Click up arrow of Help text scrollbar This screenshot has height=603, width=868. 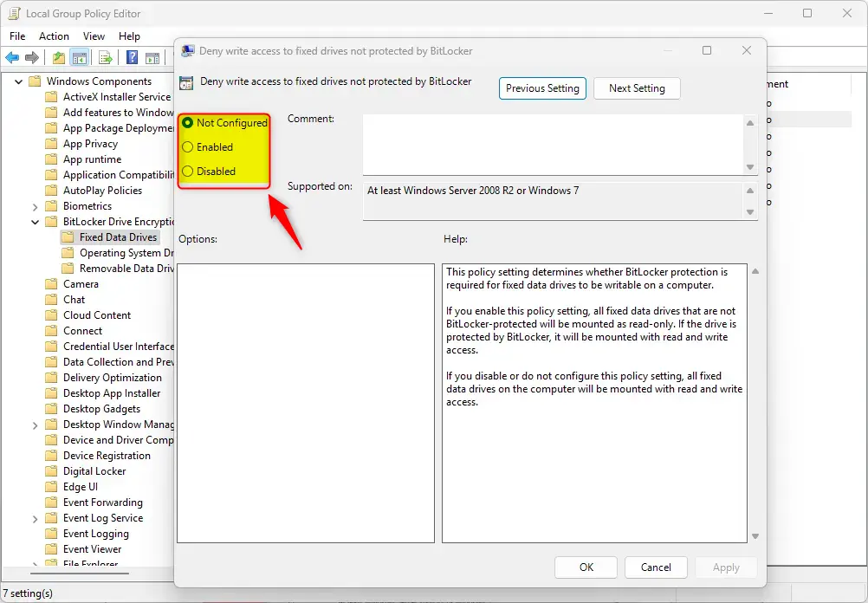[755, 271]
